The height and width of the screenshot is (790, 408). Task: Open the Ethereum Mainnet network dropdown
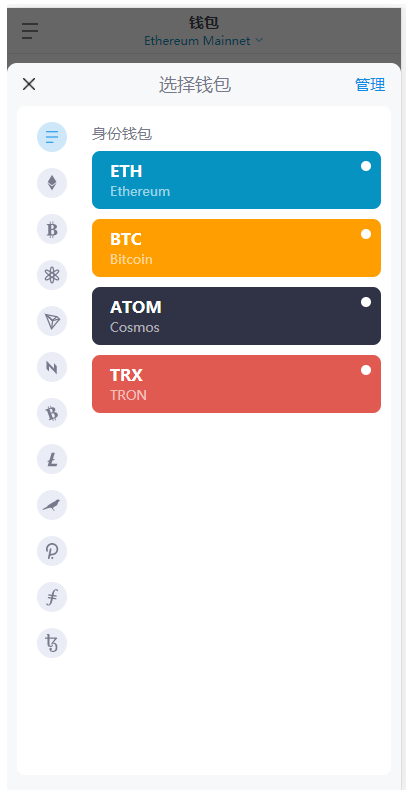[203, 41]
